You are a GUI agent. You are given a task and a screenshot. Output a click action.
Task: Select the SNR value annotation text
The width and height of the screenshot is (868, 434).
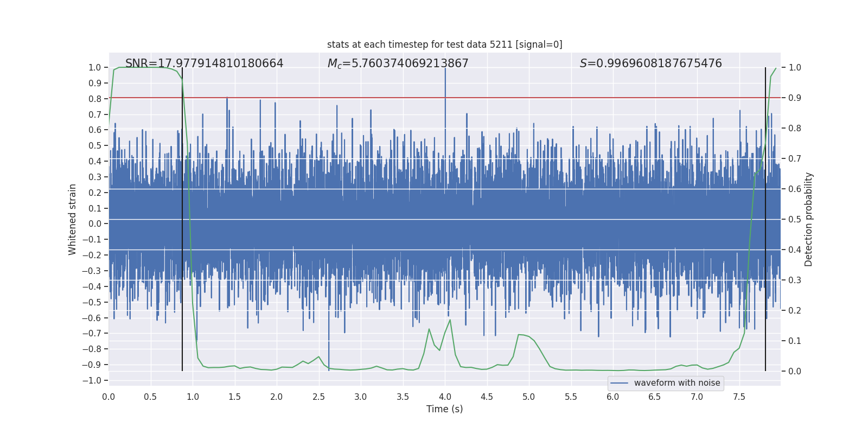(204, 63)
